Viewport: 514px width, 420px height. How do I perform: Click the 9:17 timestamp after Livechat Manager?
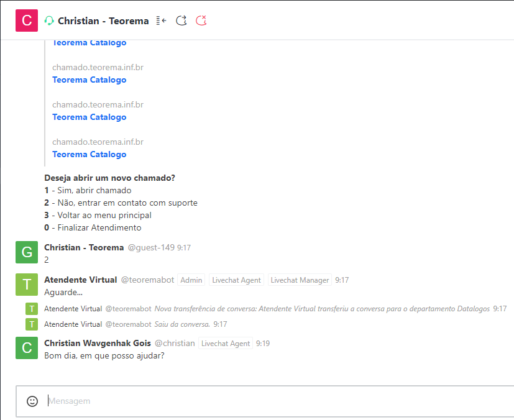[x=342, y=280]
